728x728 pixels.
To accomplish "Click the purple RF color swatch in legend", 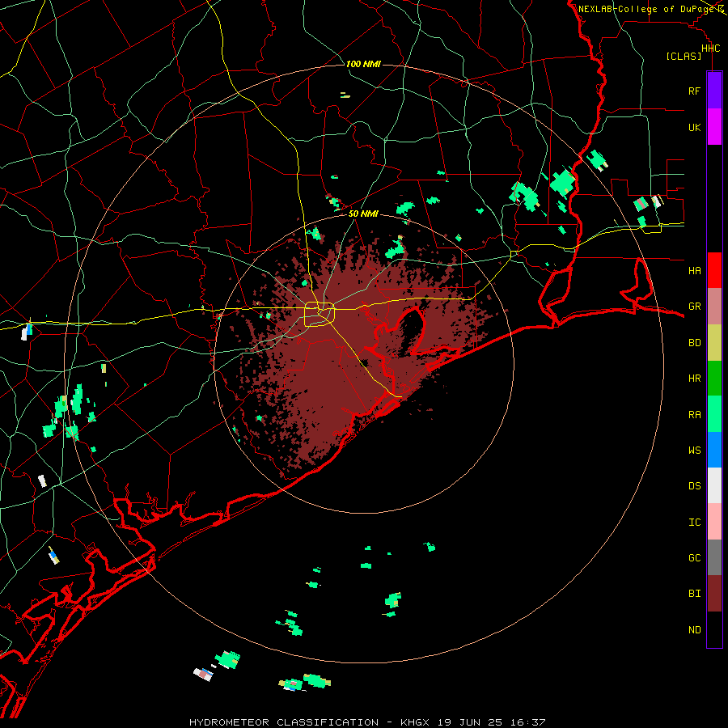I will coord(714,91).
